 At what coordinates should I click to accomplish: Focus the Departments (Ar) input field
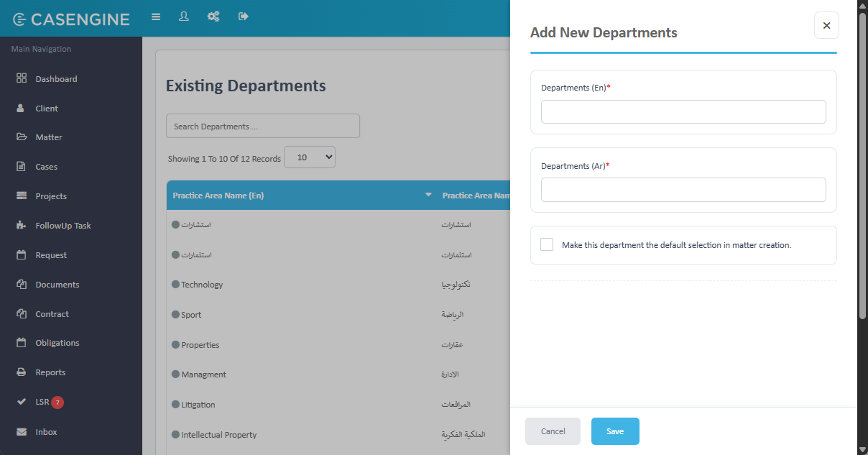coord(683,190)
